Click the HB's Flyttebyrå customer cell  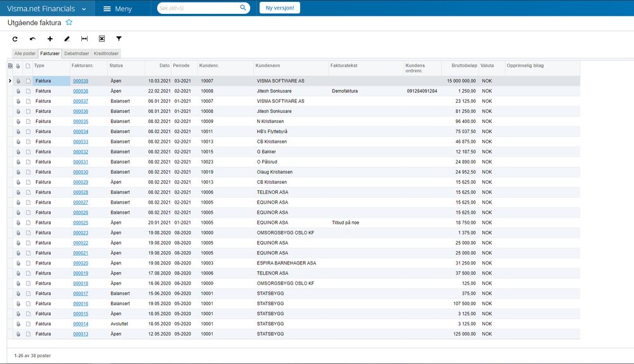click(x=272, y=132)
